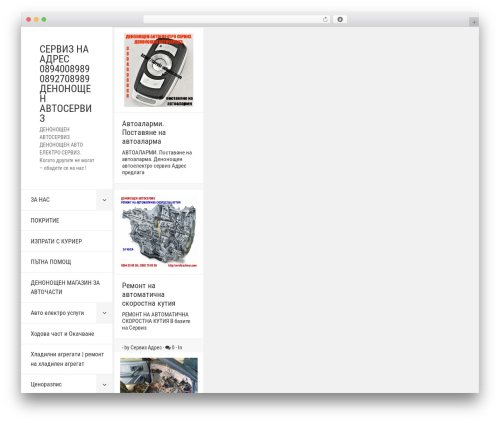Image resolution: width=500 pixels, height=423 pixels.
Task: Click the round icon beside the address bar
Action: click(340, 20)
